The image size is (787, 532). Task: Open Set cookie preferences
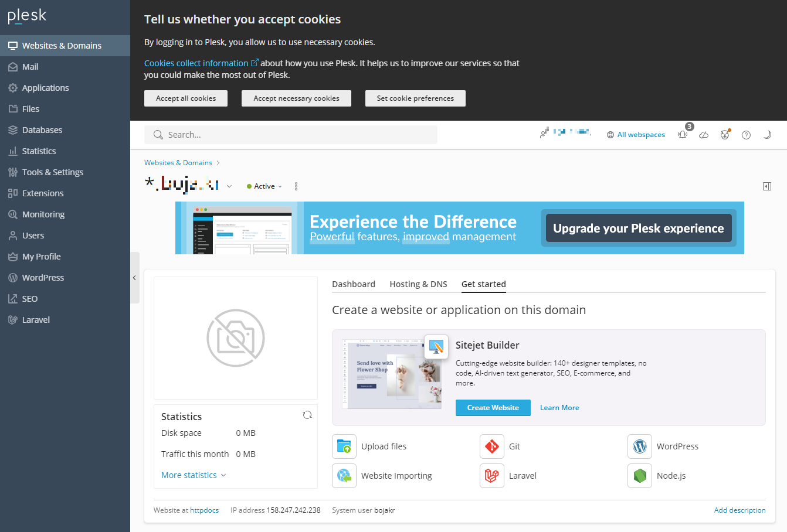coord(415,98)
